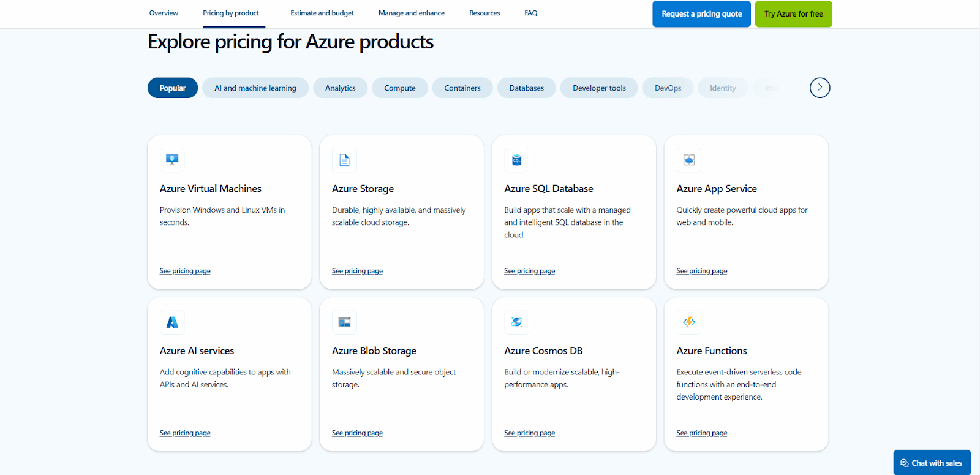The height and width of the screenshot is (475, 980).
Task: Select the Containers category tab
Action: (x=462, y=88)
